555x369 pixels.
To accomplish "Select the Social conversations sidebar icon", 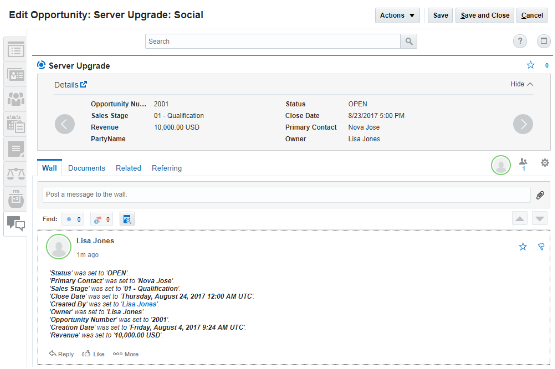I will pyautogui.click(x=16, y=223).
